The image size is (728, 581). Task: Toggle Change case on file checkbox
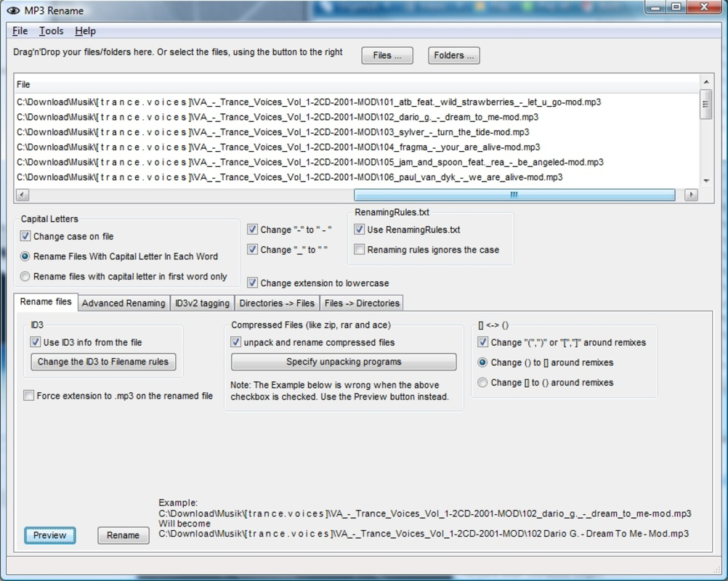click(x=25, y=236)
